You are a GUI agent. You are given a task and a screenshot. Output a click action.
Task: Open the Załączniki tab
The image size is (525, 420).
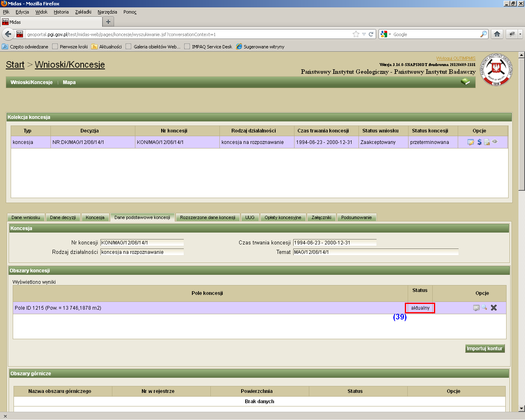(321, 217)
